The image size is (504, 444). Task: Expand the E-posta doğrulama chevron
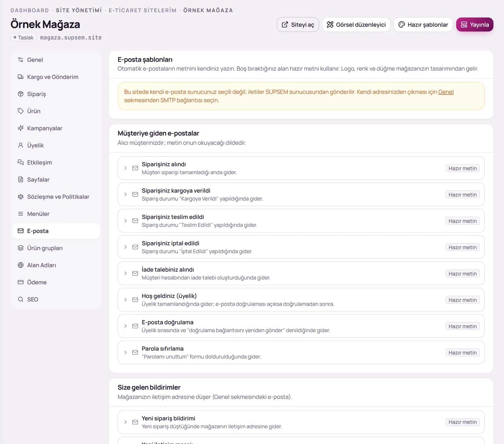125,326
